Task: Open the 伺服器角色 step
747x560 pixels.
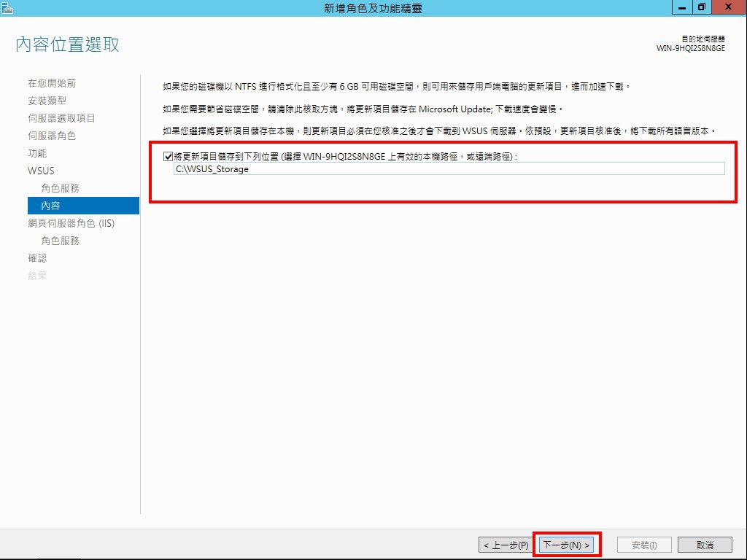Action: pyautogui.click(x=52, y=136)
